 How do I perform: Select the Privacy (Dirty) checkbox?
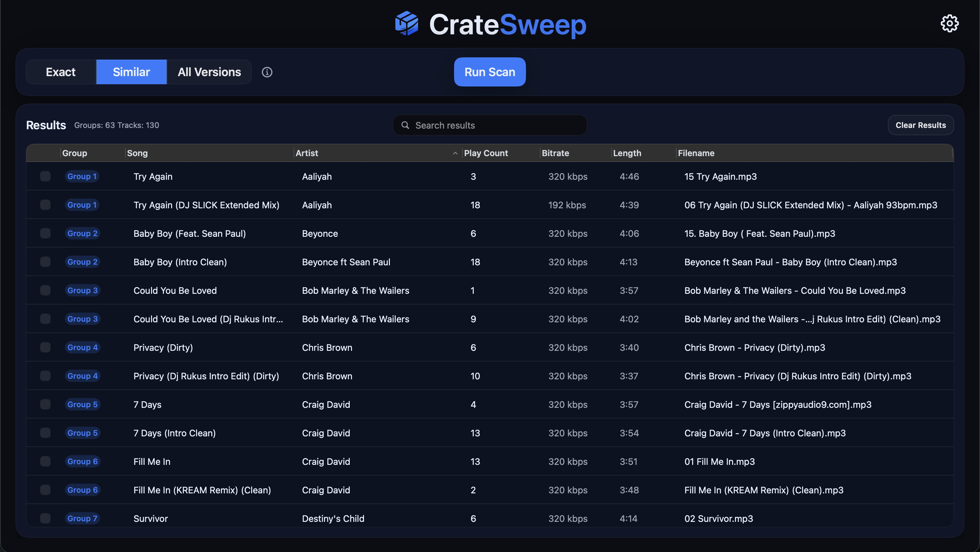(x=45, y=347)
